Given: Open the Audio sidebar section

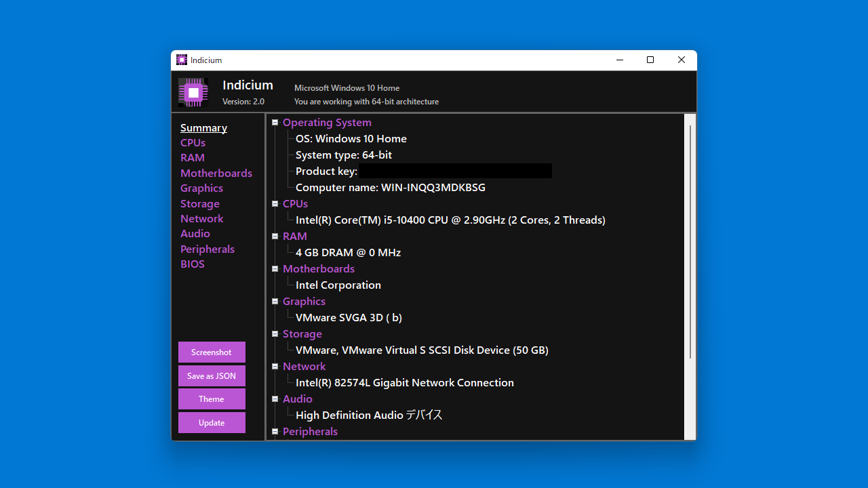Looking at the screenshot, I should [195, 234].
